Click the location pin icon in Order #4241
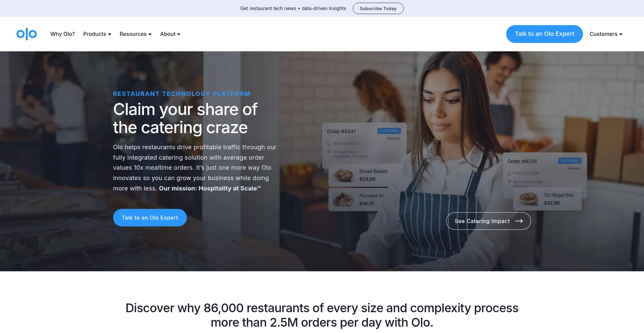Viewport: 644px width, 333px height. coord(329,152)
